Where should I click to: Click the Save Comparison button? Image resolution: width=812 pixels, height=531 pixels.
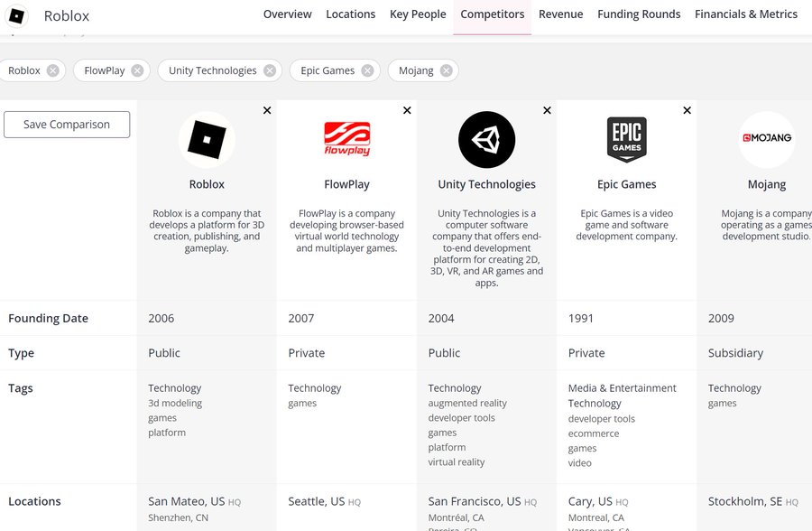pos(67,125)
